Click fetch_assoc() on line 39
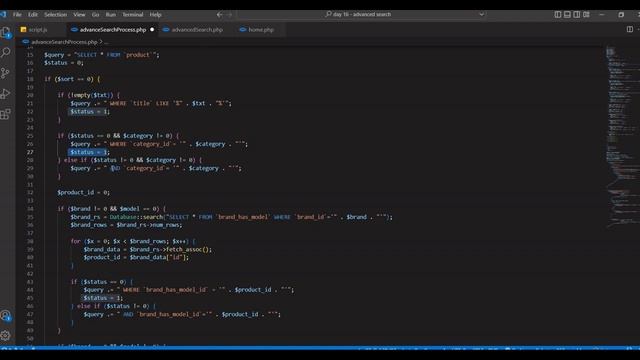This screenshot has width=640, height=360. [189, 249]
